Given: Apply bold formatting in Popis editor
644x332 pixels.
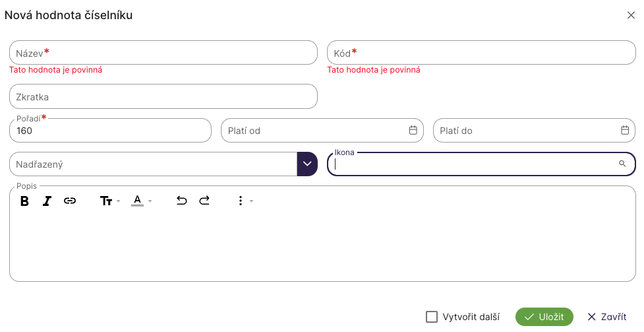Looking at the screenshot, I should pos(24,201).
